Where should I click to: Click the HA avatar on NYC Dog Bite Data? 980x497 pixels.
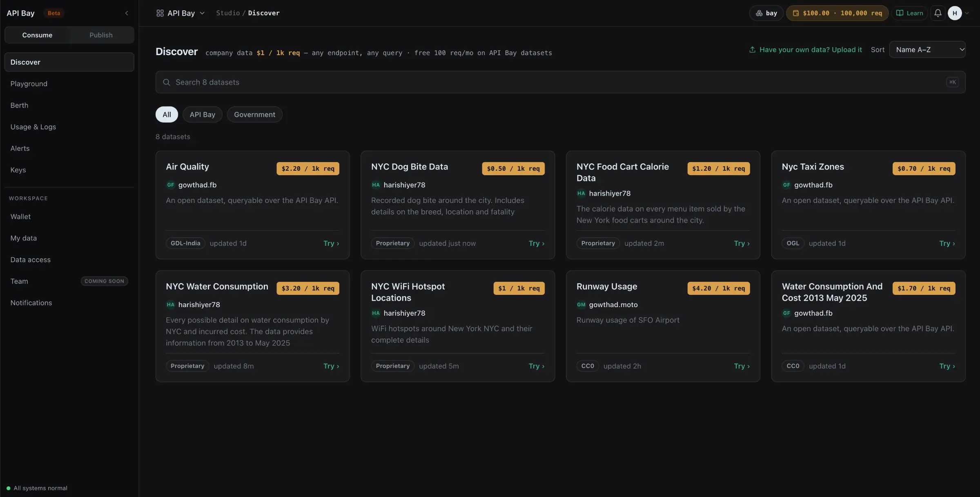376,185
